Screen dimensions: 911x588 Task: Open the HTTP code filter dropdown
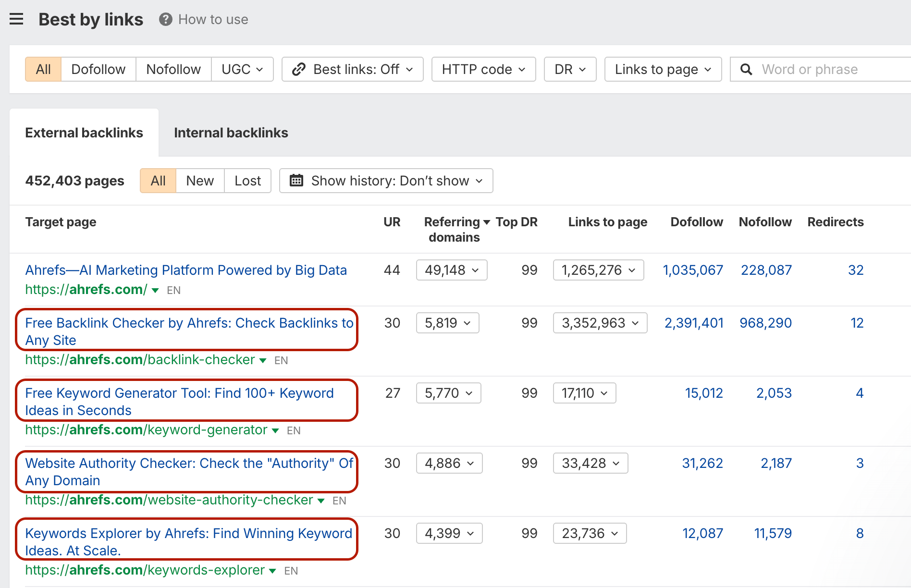click(483, 69)
